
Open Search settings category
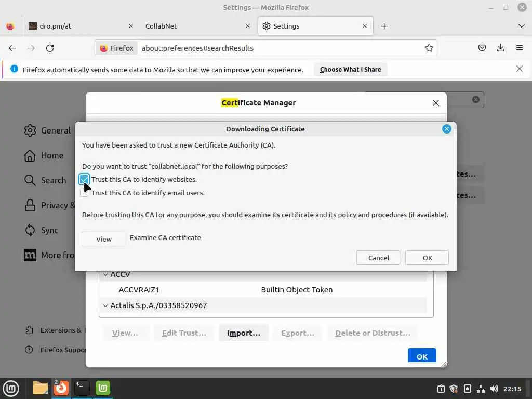(x=45, y=180)
